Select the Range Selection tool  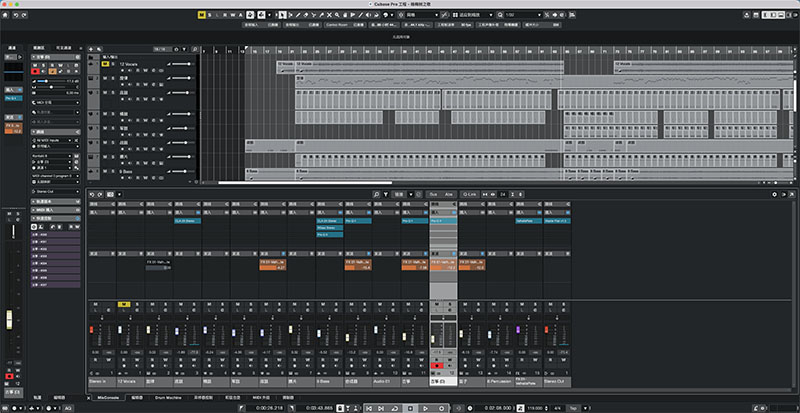290,15
